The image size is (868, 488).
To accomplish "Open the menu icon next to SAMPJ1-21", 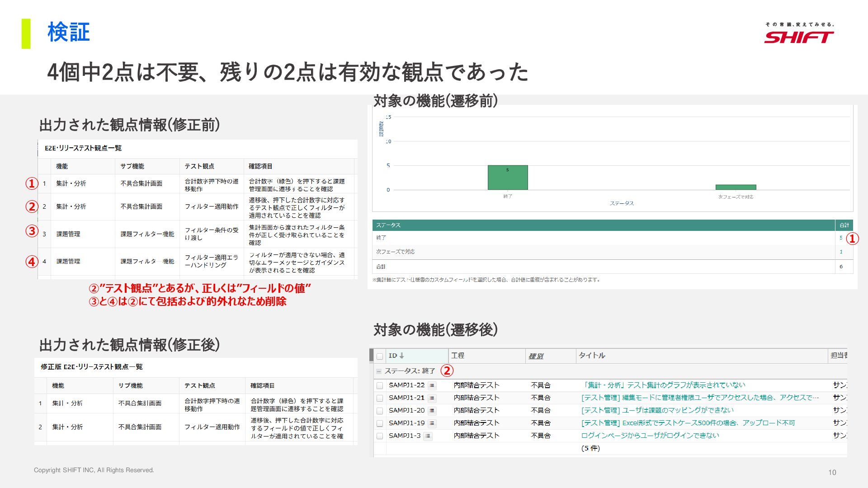I will pos(432,398).
